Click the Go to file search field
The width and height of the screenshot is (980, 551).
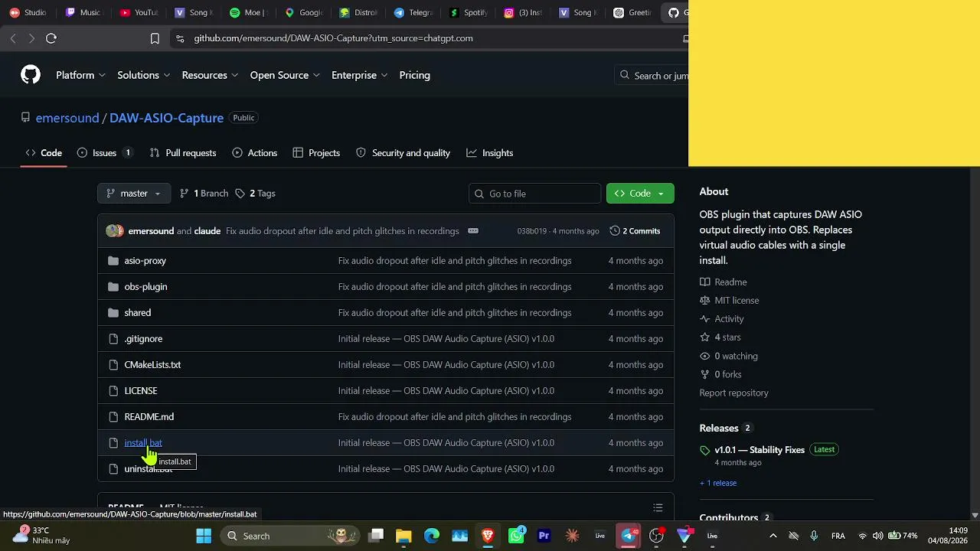coord(534,194)
